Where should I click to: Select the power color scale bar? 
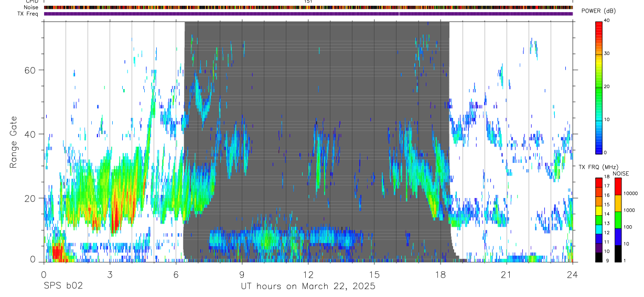(599, 87)
